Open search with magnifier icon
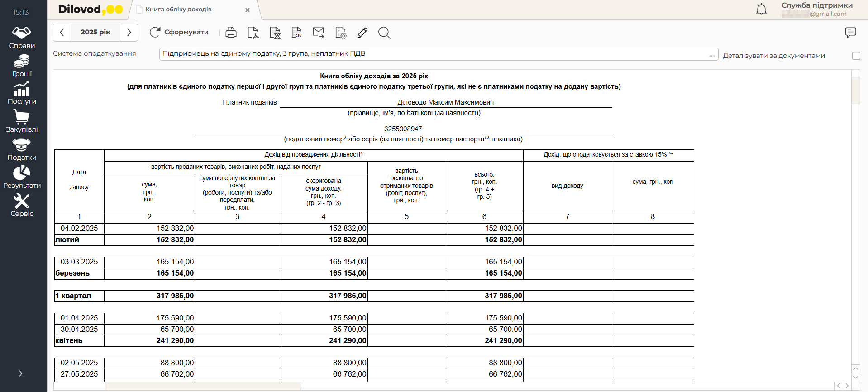Viewport: 868px width, 392px height. (x=384, y=33)
